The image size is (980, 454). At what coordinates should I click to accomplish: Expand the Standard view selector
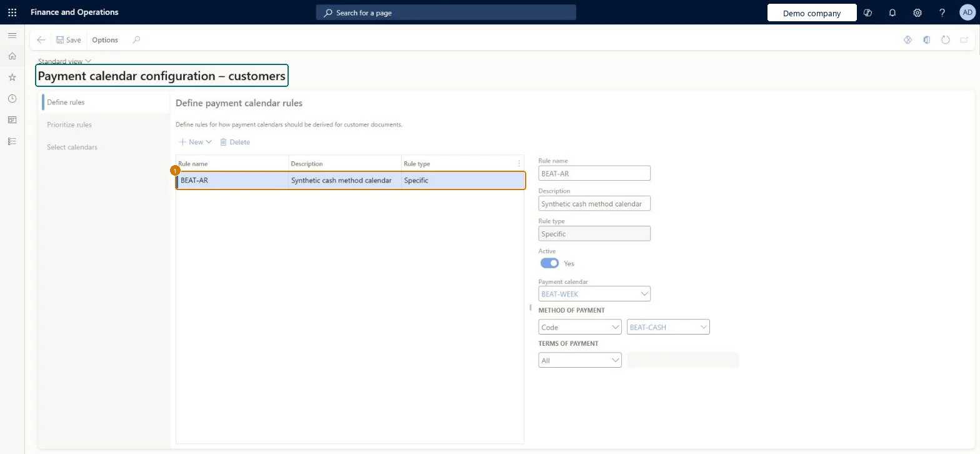64,61
